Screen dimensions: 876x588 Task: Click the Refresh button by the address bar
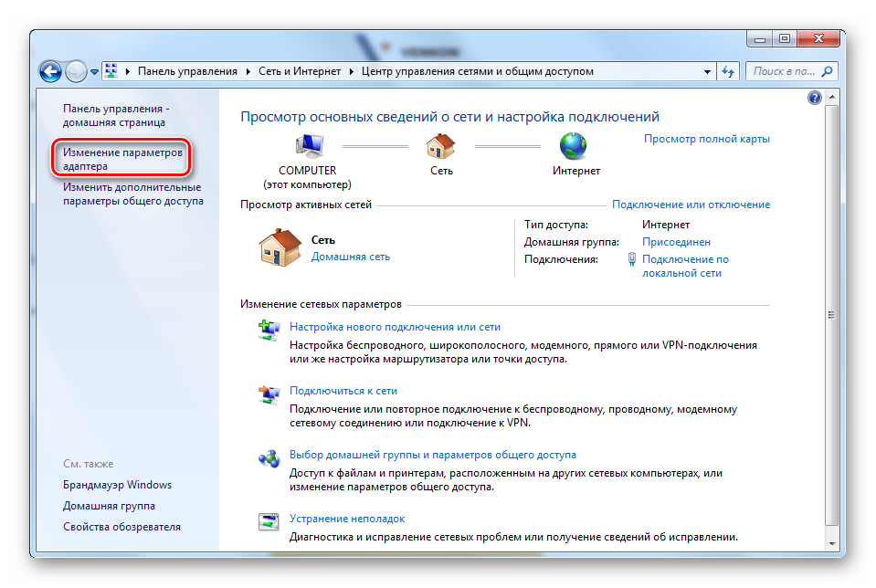[728, 71]
